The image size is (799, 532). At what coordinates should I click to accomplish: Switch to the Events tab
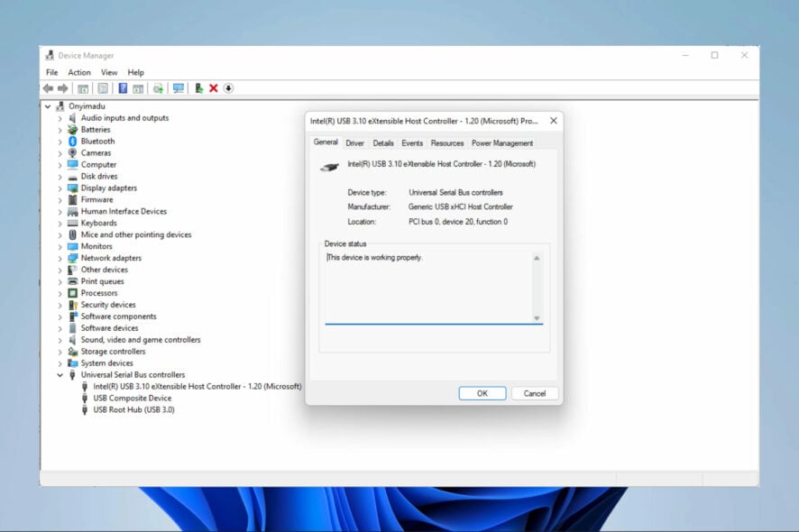point(412,143)
